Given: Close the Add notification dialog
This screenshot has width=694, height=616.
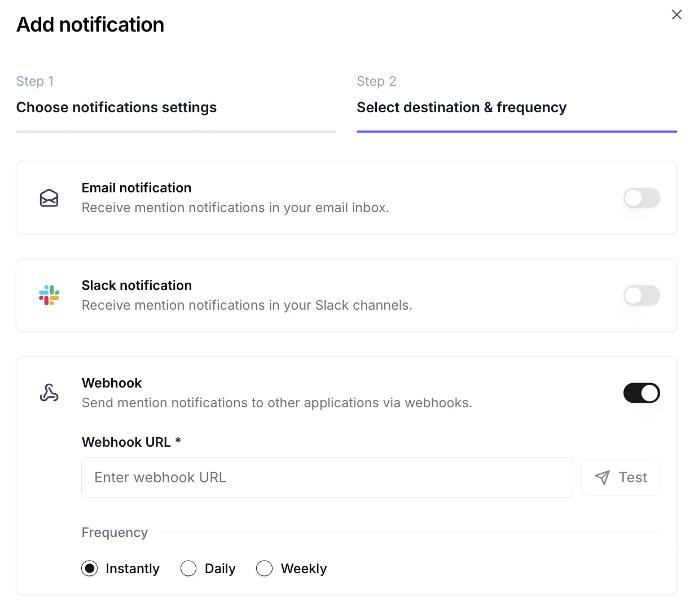Looking at the screenshot, I should 677,15.
